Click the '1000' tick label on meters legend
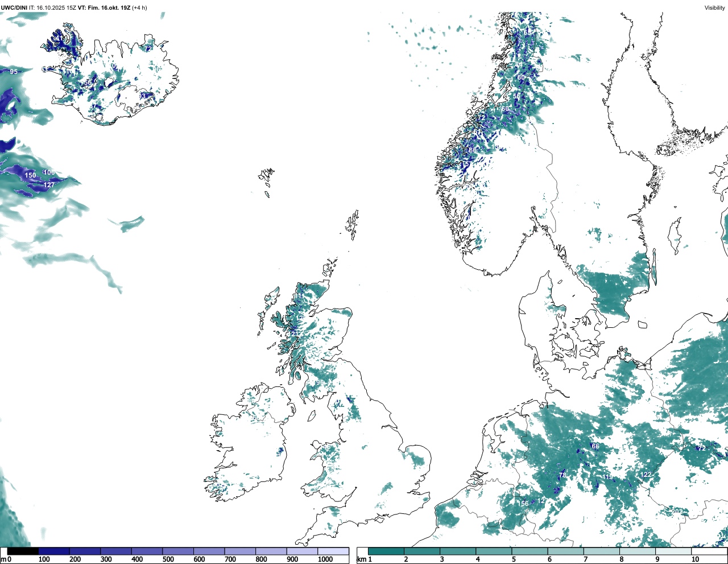The height and width of the screenshot is (564, 728). point(325,559)
